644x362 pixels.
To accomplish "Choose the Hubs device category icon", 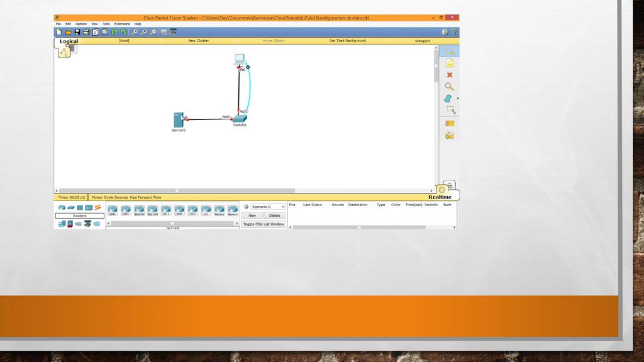I will 80,207.
